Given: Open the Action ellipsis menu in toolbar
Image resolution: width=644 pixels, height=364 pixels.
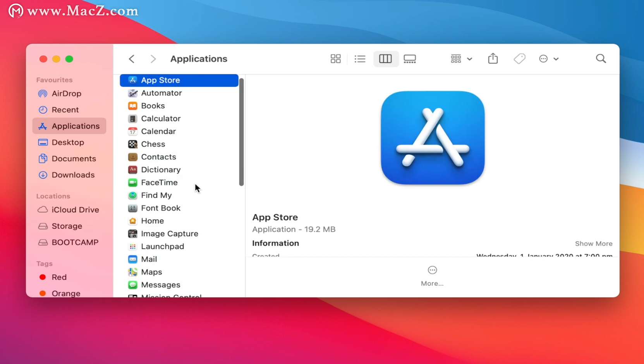Looking at the screenshot, I should point(549,59).
